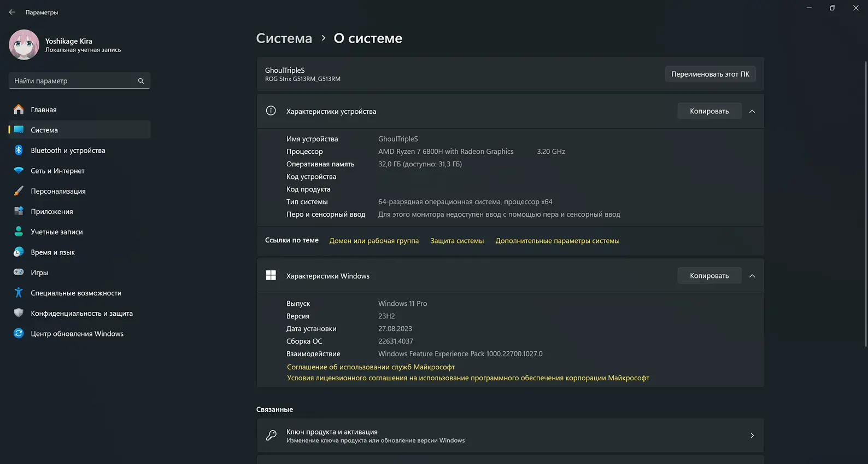Open Ключ продукта и активация chevron
Viewport: 868px width, 464px height.
coord(752,436)
